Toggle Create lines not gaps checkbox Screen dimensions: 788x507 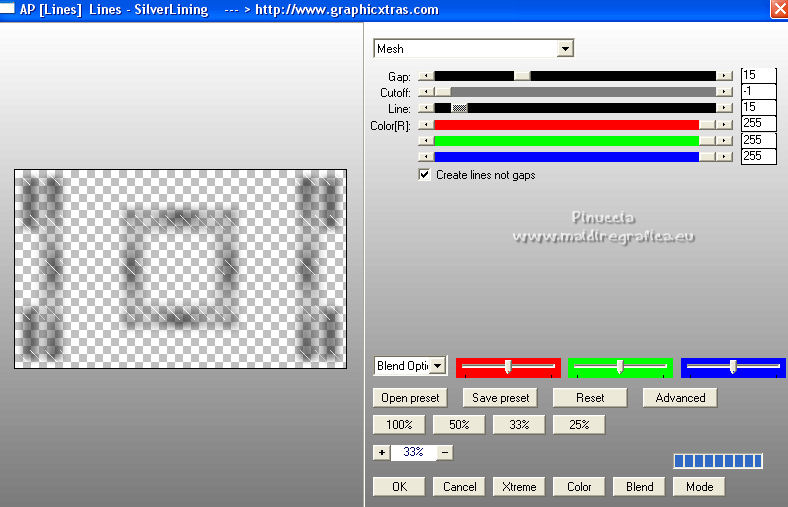tap(424, 174)
